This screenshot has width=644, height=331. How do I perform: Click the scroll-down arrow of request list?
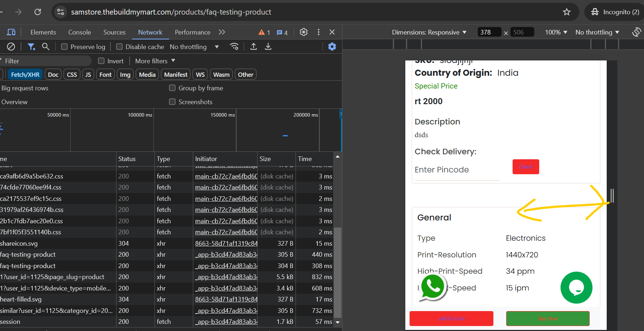[338, 322]
